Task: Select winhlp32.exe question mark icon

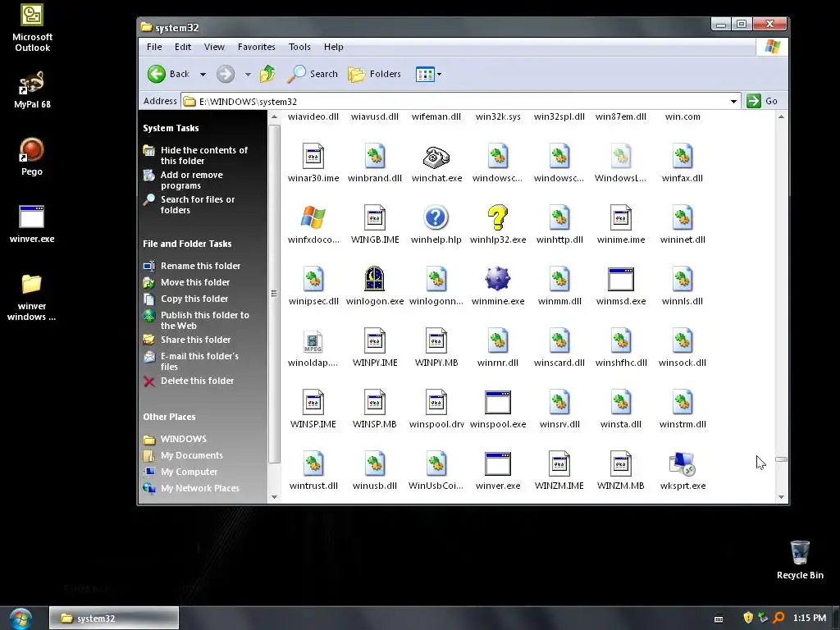Action: (x=498, y=218)
